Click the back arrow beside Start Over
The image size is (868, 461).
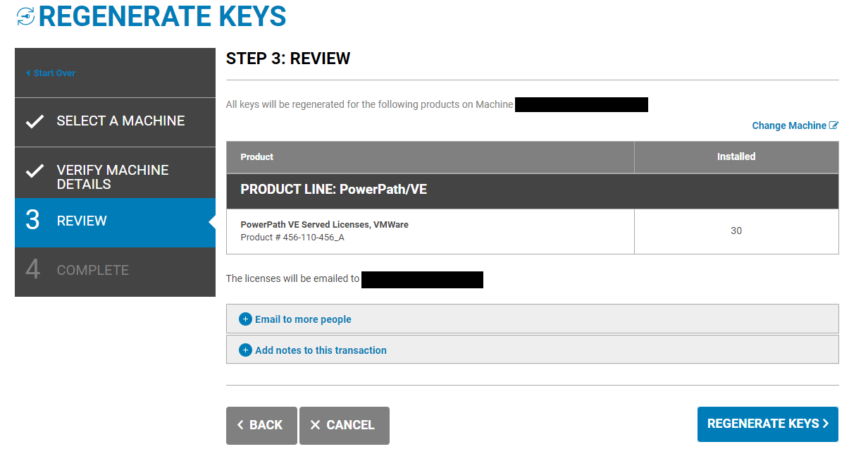[x=28, y=73]
